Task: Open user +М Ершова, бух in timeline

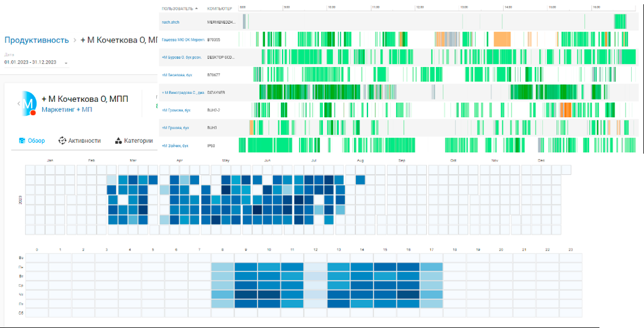Action: (x=175, y=128)
